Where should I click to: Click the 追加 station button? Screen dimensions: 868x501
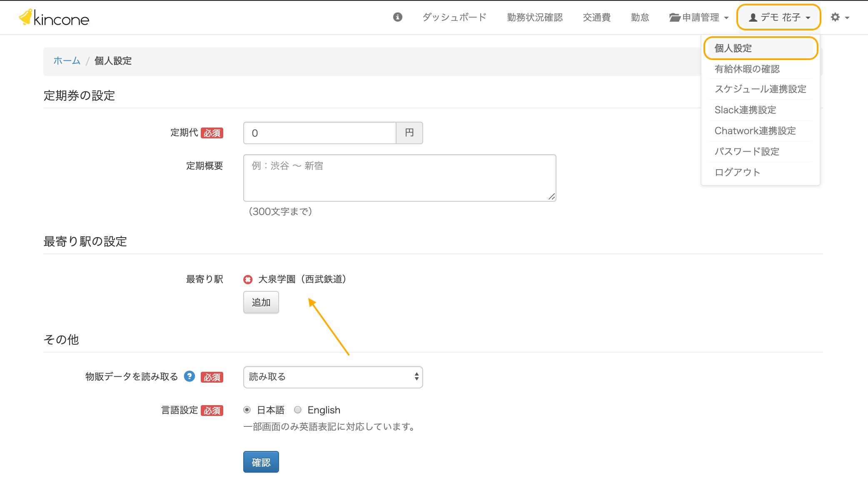[x=261, y=303]
